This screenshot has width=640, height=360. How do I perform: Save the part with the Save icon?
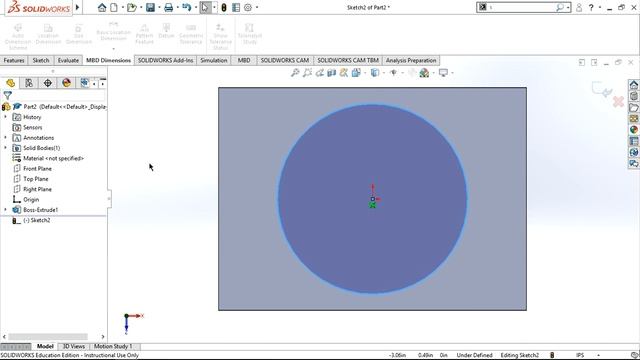pos(151,7)
